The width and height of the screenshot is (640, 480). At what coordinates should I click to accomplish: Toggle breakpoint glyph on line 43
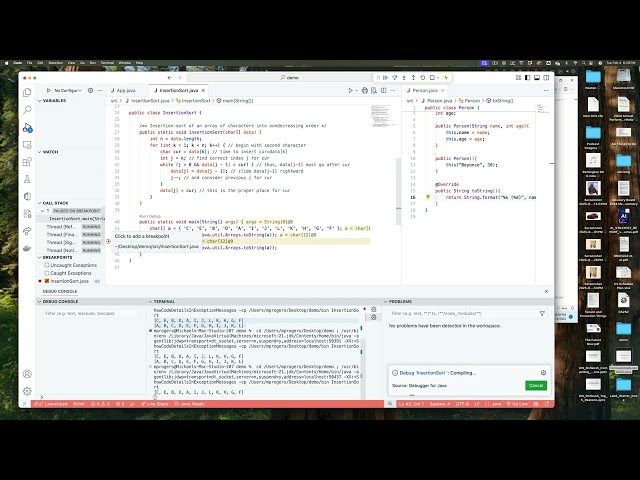tap(108, 241)
